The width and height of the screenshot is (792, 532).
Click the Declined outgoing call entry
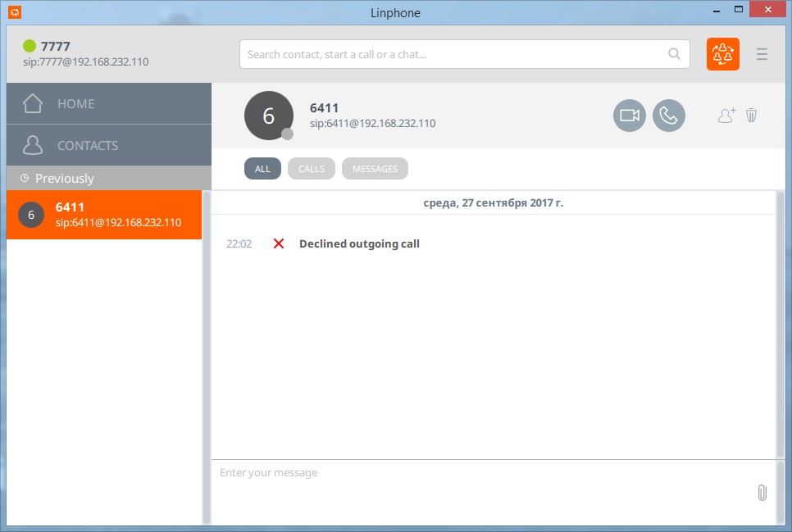point(359,243)
